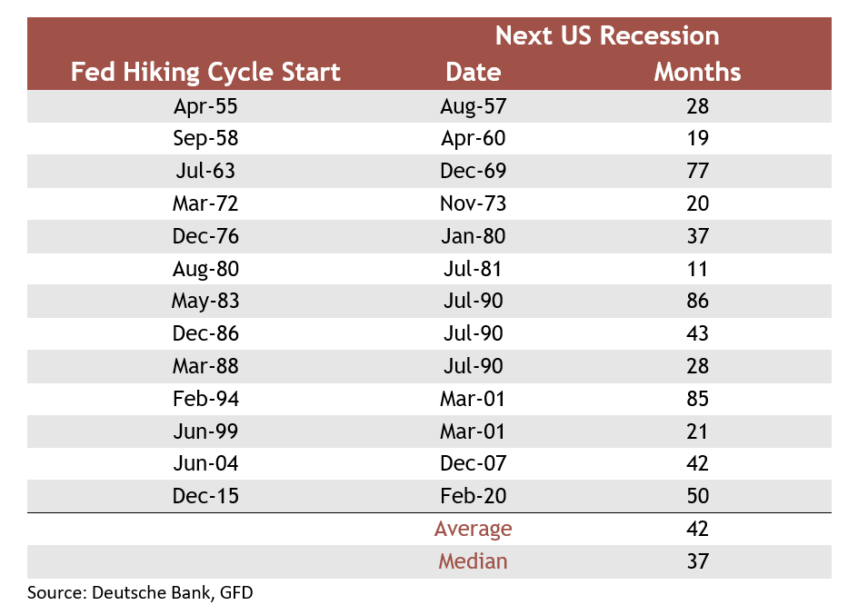The width and height of the screenshot is (868, 615).
Task: Select the Feb-20 recession date
Action: (x=474, y=496)
